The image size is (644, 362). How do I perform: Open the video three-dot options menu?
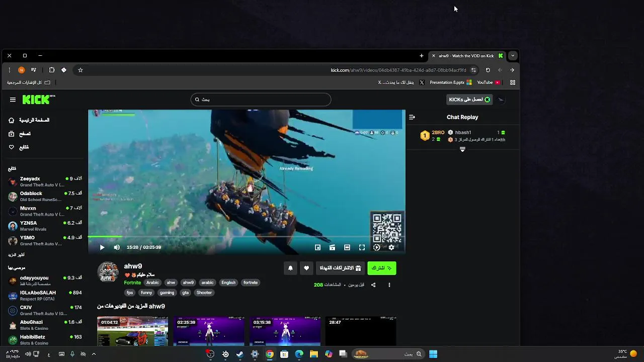coord(389,285)
